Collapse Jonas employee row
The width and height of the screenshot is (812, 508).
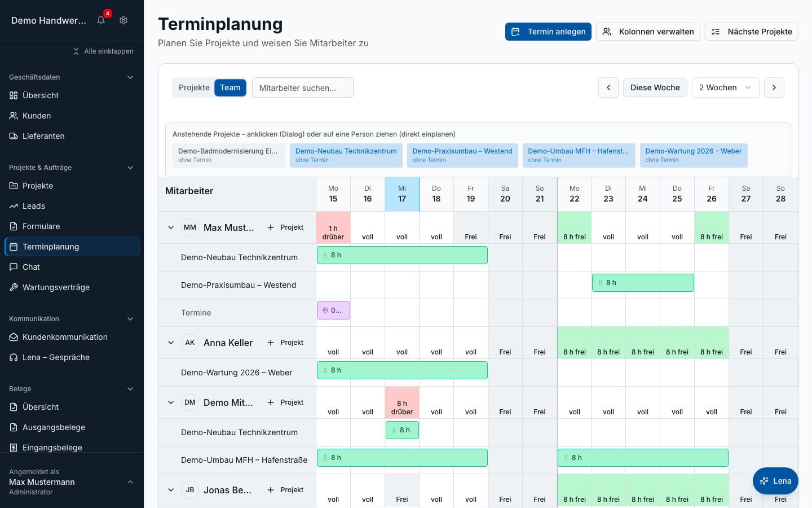click(x=171, y=490)
